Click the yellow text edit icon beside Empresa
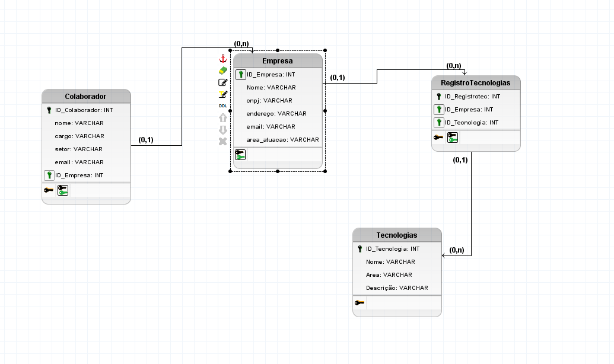Viewport: 614px width, 364px height. 223,94
